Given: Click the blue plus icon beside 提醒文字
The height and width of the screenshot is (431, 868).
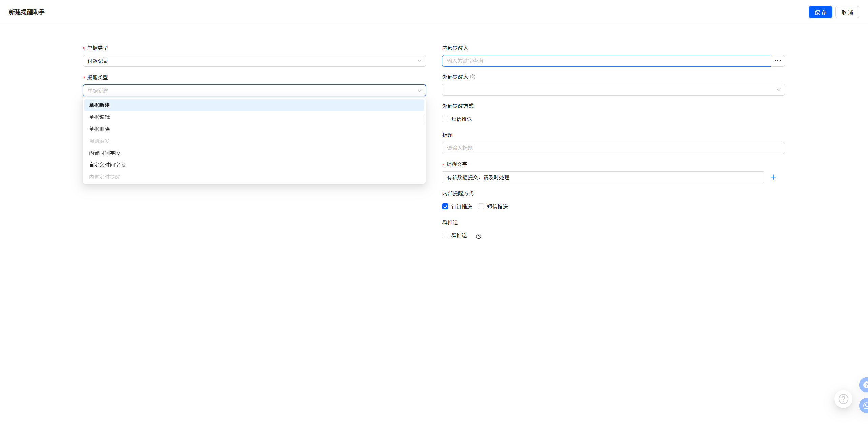Looking at the screenshot, I should (773, 177).
